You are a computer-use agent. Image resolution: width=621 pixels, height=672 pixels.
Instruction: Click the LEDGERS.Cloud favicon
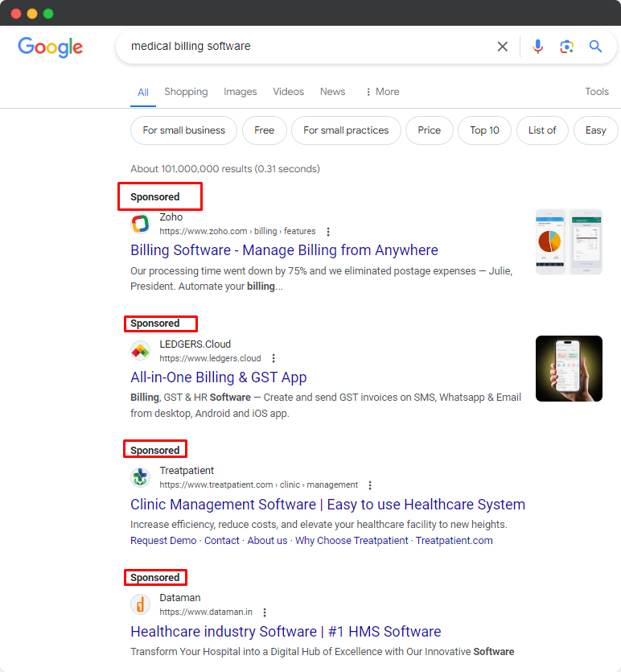click(140, 351)
